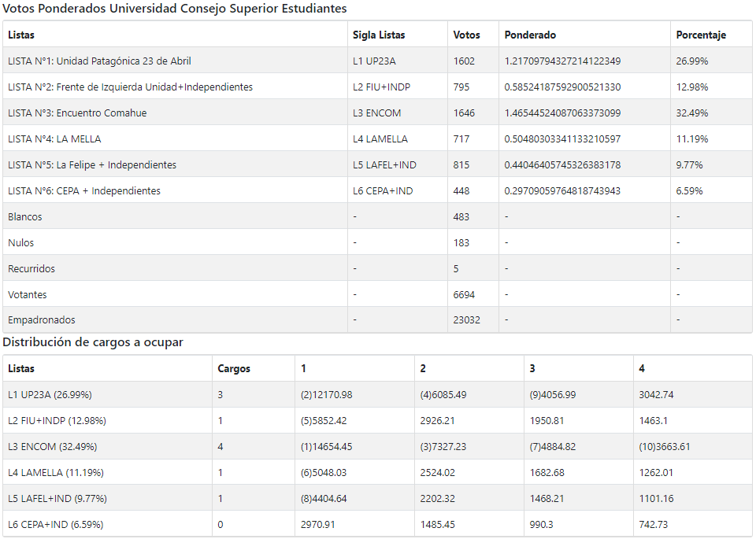Click the 'Ponderado' column header
The width and height of the screenshot is (756, 539).
530,35
